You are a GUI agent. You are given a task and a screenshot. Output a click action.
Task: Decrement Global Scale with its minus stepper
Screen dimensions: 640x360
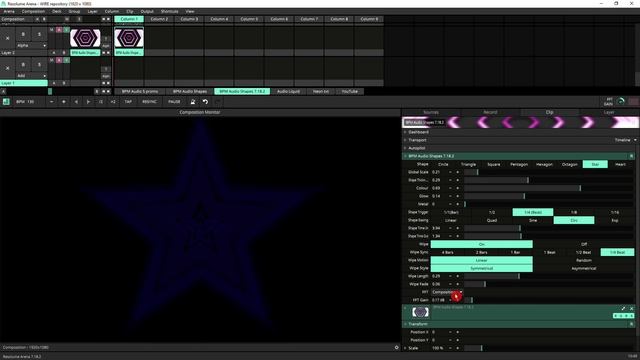click(450, 172)
